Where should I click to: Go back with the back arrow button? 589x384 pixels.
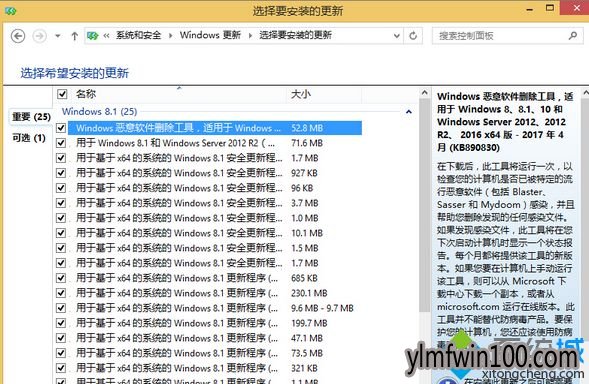point(18,36)
